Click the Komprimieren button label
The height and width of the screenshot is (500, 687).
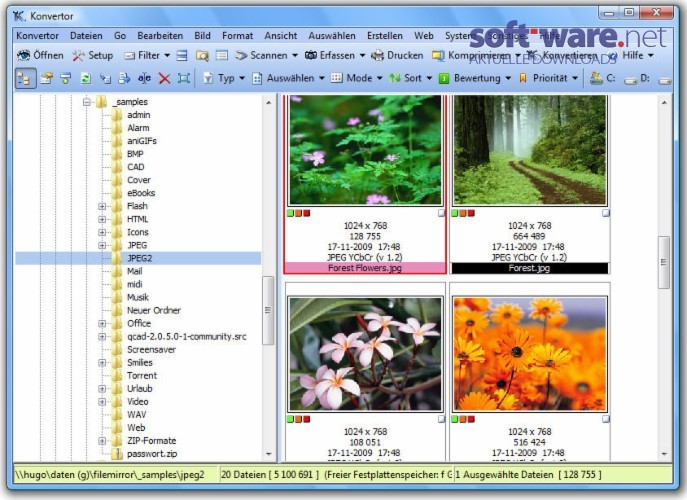(x=479, y=56)
